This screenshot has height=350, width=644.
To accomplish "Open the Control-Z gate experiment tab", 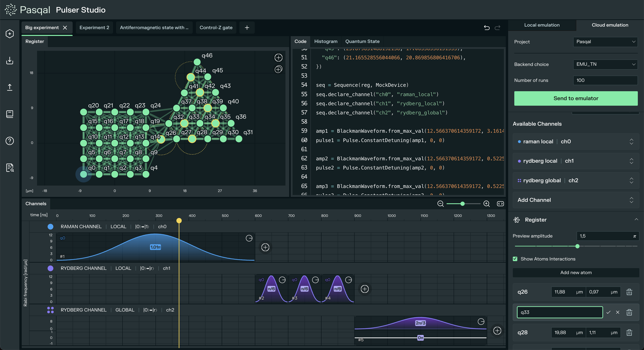I will point(216,27).
